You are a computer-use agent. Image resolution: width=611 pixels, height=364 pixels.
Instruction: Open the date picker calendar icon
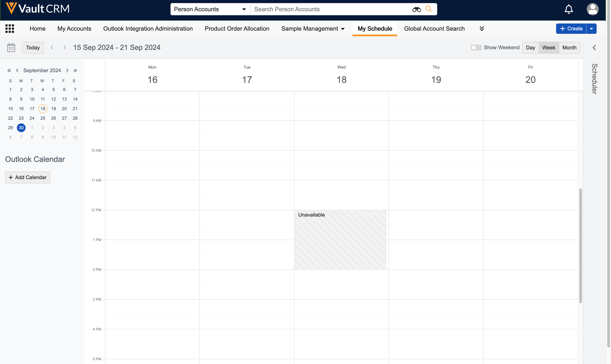tap(11, 48)
